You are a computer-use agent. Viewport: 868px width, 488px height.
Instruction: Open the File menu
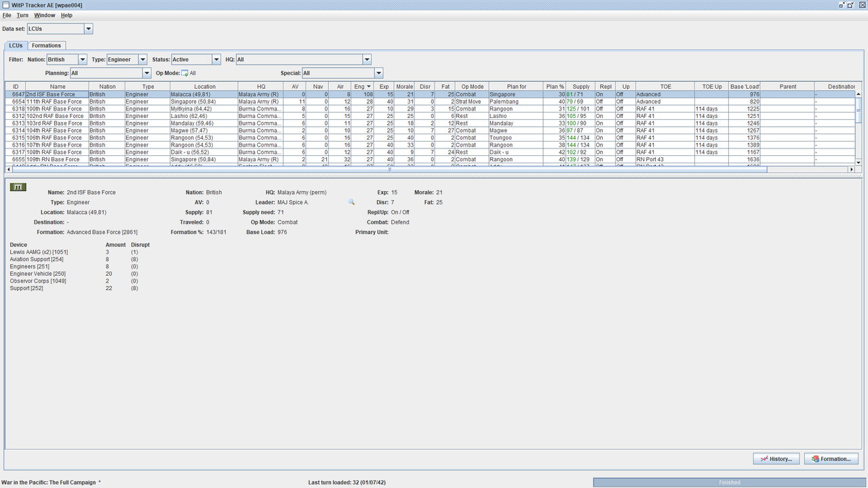[x=7, y=15]
